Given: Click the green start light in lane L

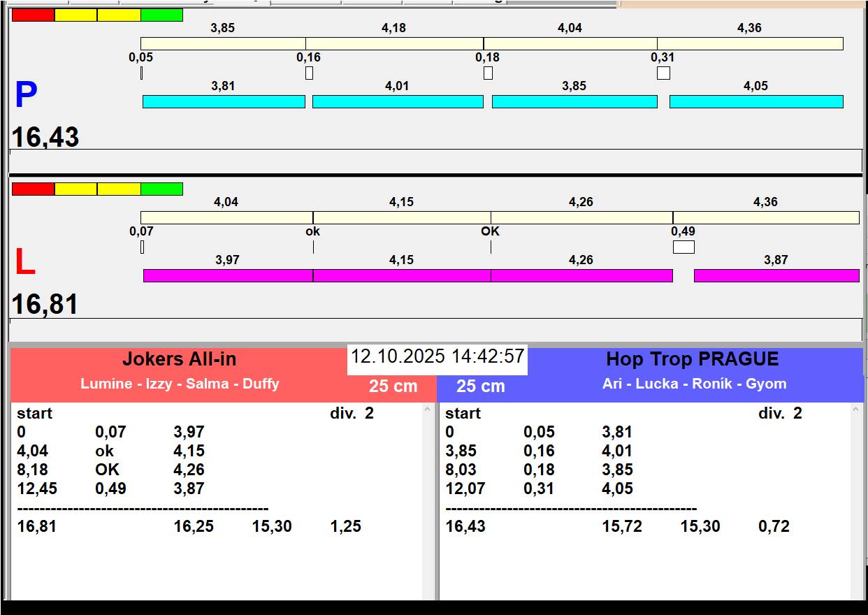Looking at the screenshot, I should tap(161, 189).
